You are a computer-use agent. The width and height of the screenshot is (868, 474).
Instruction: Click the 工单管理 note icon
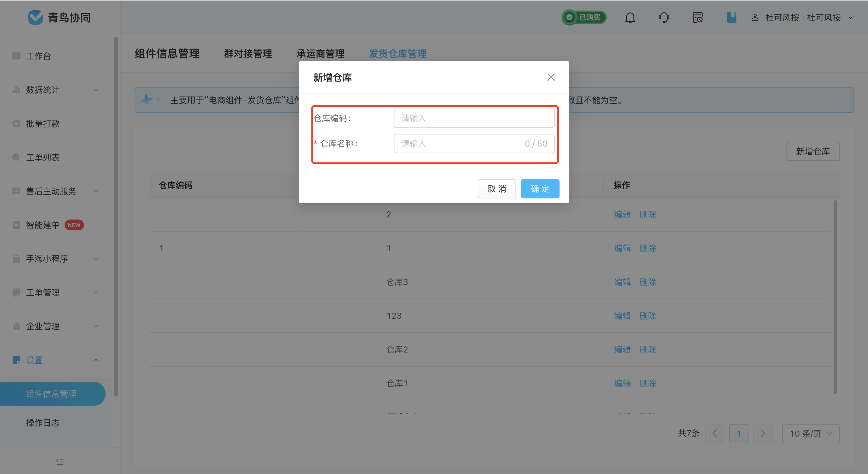pyautogui.click(x=16, y=292)
